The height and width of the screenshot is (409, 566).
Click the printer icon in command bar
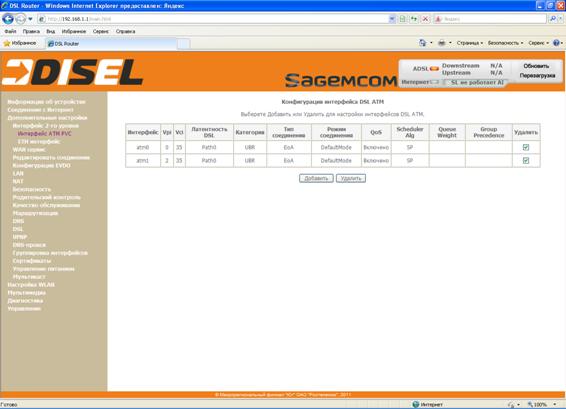(x=441, y=43)
